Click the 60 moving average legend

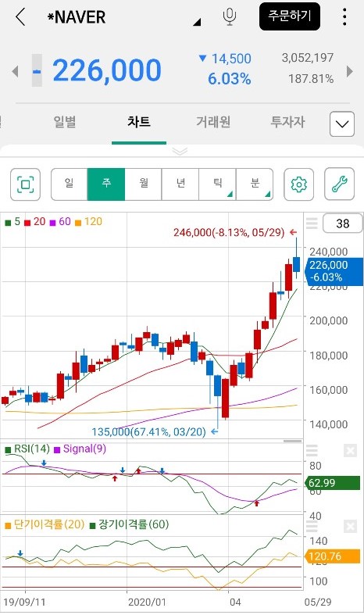pos(60,222)
